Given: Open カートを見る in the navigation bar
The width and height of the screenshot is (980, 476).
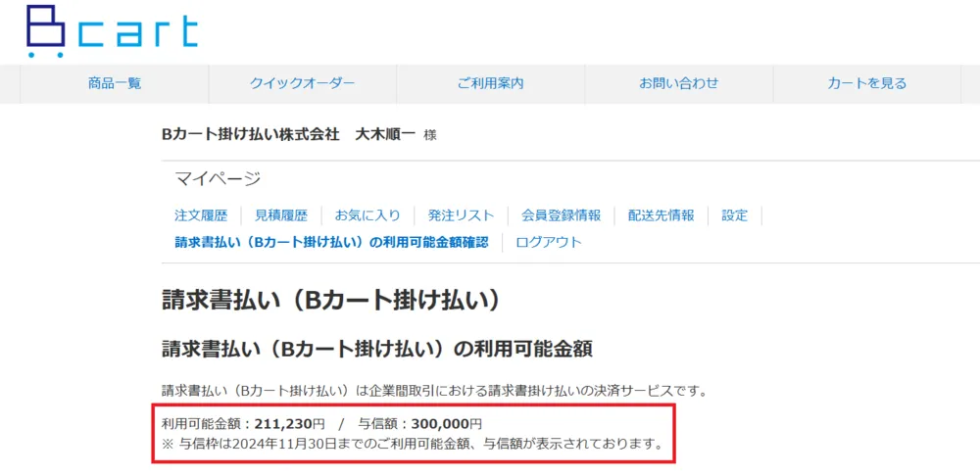Looking at the screenshot, I should [x=867, y=83].
